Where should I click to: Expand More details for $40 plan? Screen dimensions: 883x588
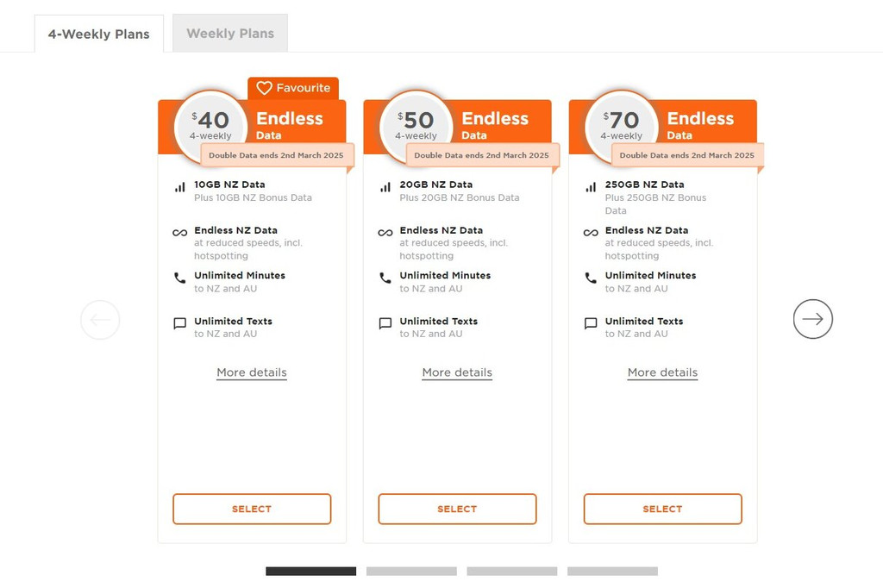(252, 372)
